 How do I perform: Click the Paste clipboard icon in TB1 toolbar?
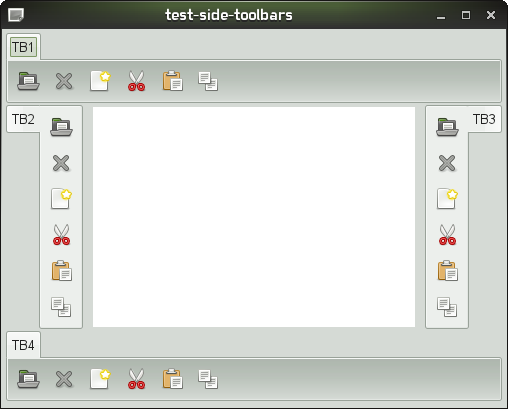pos(173,81)
